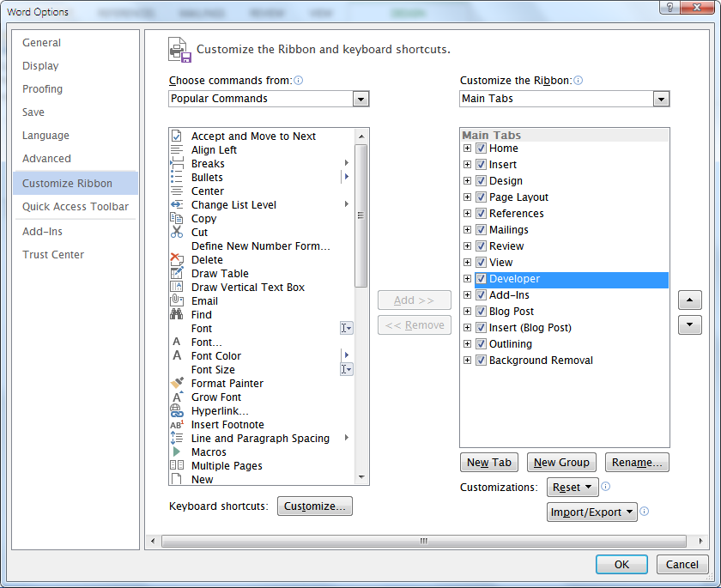Image resolution: width=721 pixels, height=588 pixels.
Task: Disable the References tab checkbox
Action: pyautogui.click(x=481, y=214)
